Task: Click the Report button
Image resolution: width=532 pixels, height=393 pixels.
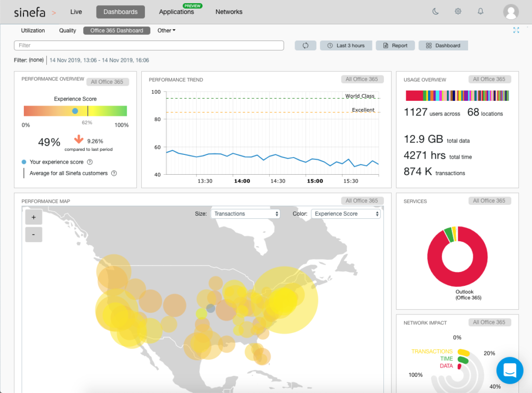Action: coord(395,45)
